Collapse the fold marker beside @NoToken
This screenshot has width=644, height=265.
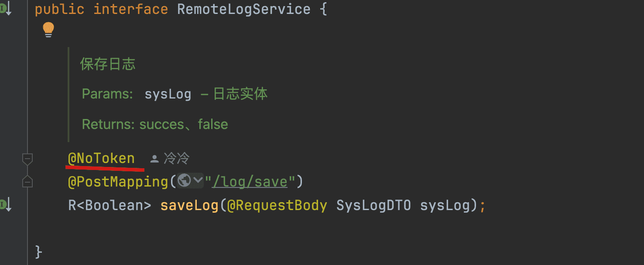pyautogui.click(x=27, y=159)
